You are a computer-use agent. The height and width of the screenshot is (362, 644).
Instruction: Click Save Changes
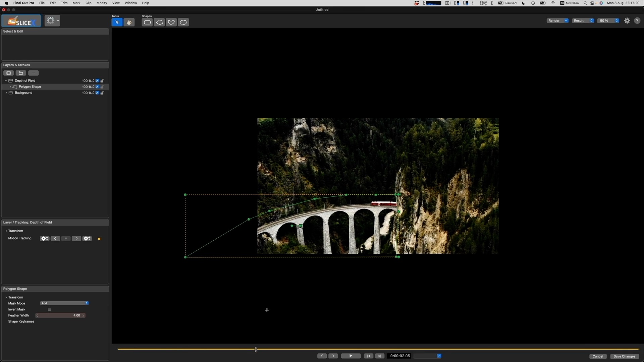coord(624,356)
